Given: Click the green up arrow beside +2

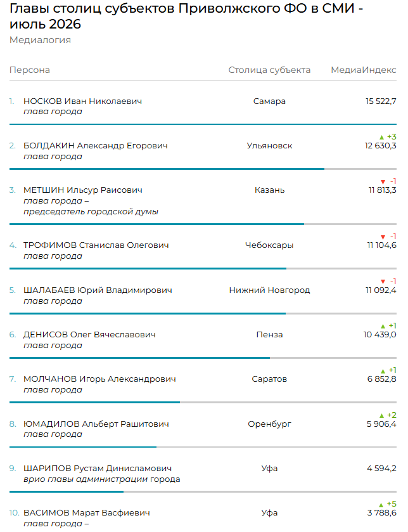Looking at the screenshot, I should pyautogui.click(x=381, y=415).
